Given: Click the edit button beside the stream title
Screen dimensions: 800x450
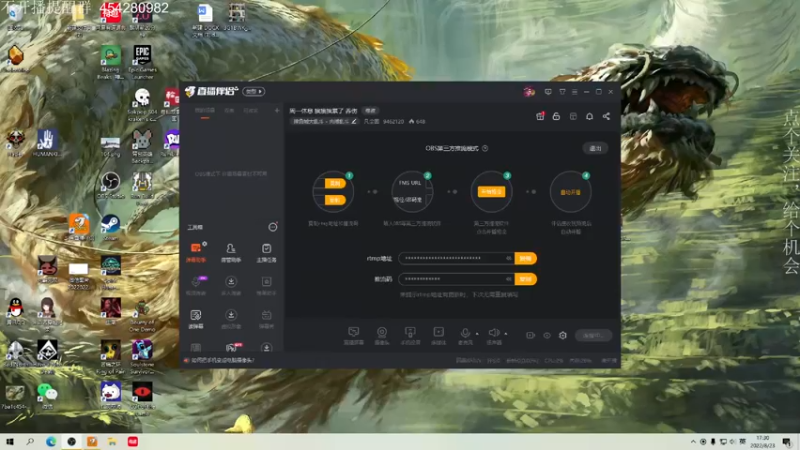Looking at the screenshot, I should pyautogui.click(x=370, y=111).
